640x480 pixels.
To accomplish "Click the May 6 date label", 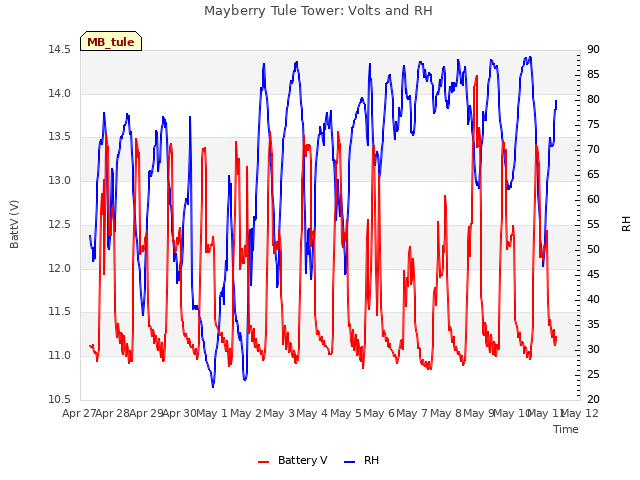I will tap(379, 413).
